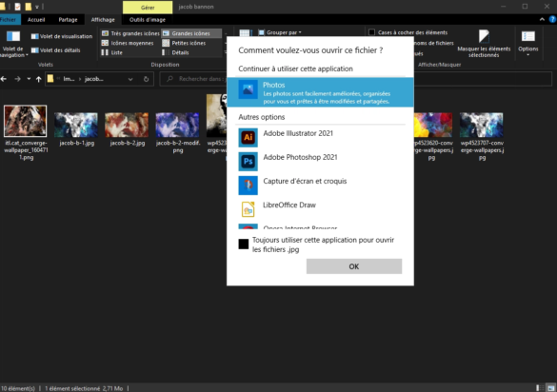Select the wp4523707 converge wallpaper thumbnail
The width and height of the screenshot is (557, 392).
(482, 125)
